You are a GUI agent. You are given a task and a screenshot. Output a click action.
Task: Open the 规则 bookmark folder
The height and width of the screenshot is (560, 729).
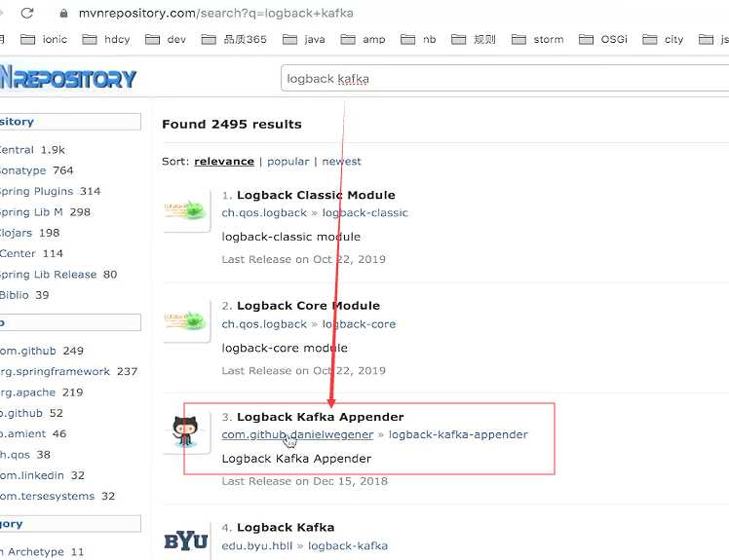474,40
